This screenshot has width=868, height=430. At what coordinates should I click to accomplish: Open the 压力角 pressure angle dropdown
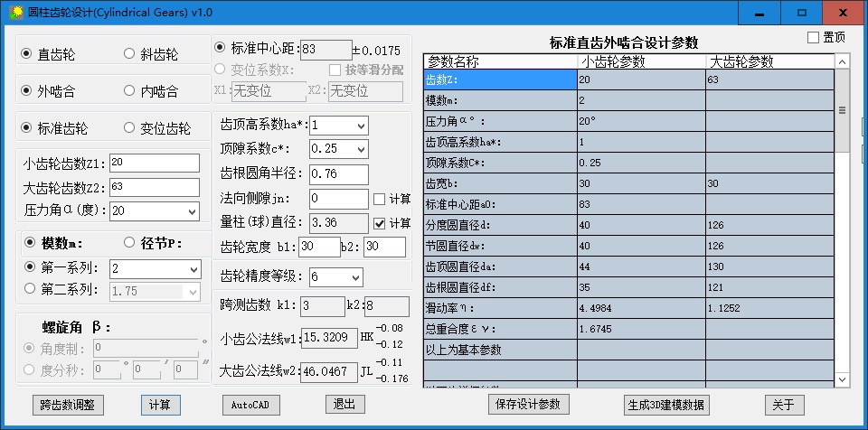(190, 210)
